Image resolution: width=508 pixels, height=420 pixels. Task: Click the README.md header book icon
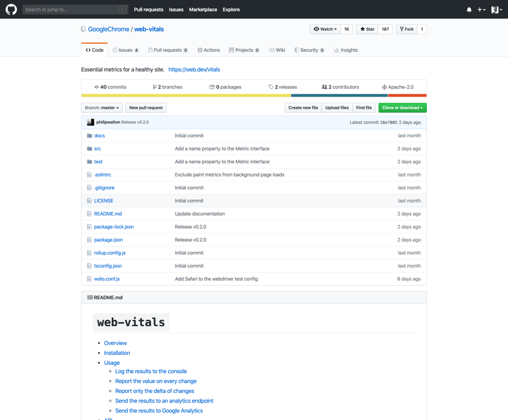pos(90,297)
